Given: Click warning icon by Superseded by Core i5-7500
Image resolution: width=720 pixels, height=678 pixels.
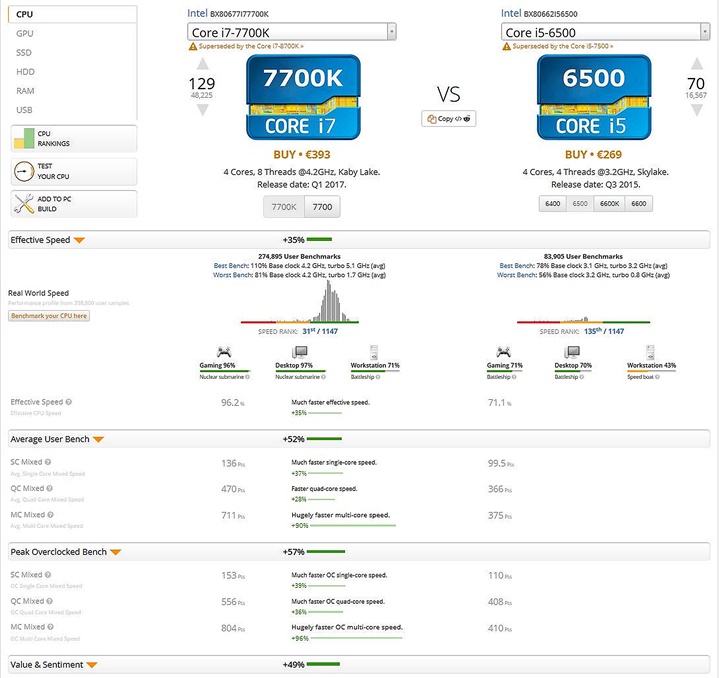Looking at the screenshot, I should 506,46.
